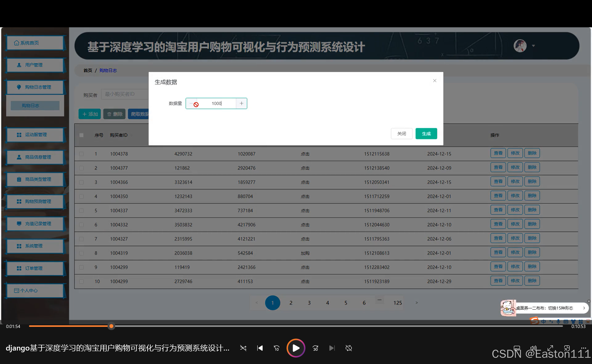Open the more options ellipsis menu
The width and height of the screenshot is (592, 364).
[584, 348]
